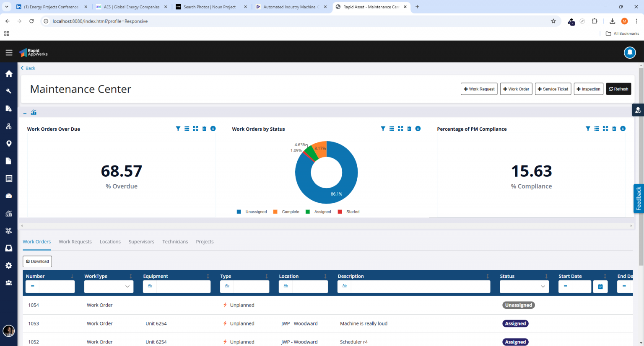Open the Status filter dropdown
The width and height of the screenshot is (644, 346).
coord(525,287)
